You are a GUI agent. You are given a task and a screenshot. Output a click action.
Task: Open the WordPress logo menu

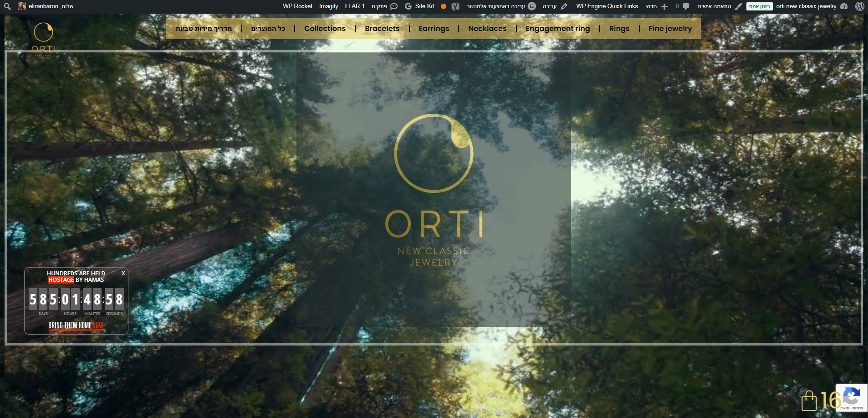860,6
